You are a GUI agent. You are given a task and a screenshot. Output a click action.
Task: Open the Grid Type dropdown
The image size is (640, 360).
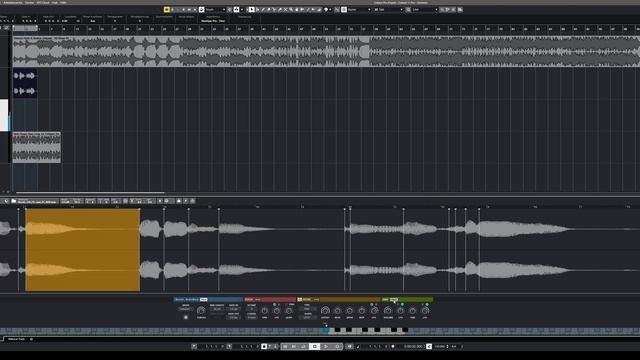[388, 9]
